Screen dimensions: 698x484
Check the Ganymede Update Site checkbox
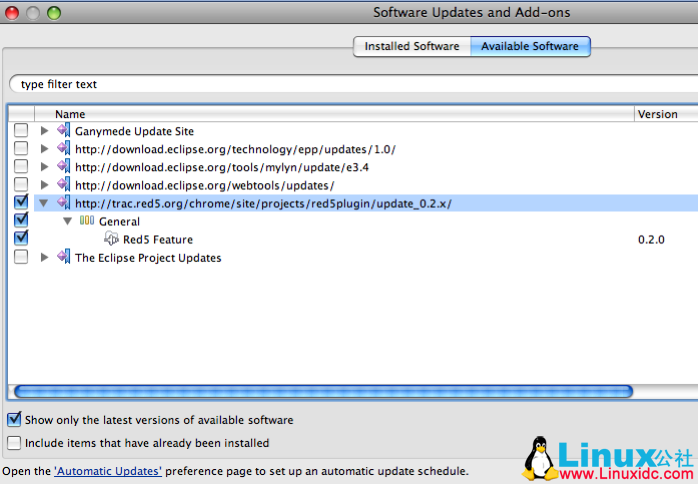pyautogui.click(x=21, y=130)
